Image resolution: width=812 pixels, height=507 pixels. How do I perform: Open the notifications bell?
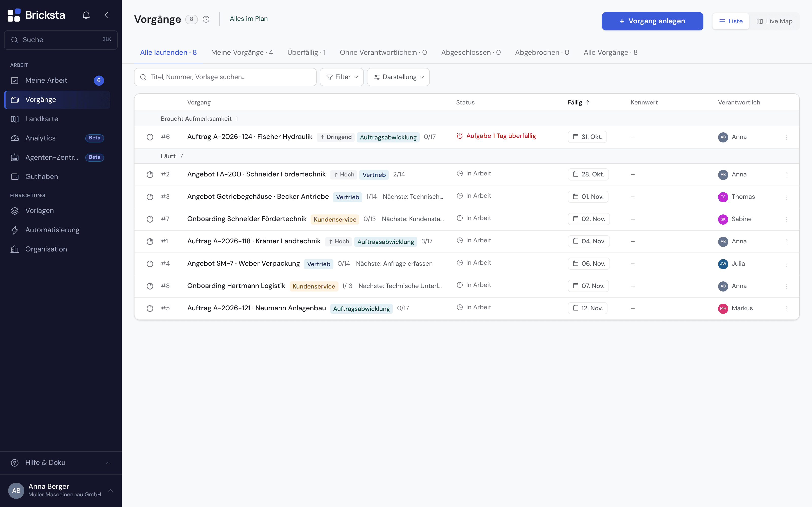86,15
